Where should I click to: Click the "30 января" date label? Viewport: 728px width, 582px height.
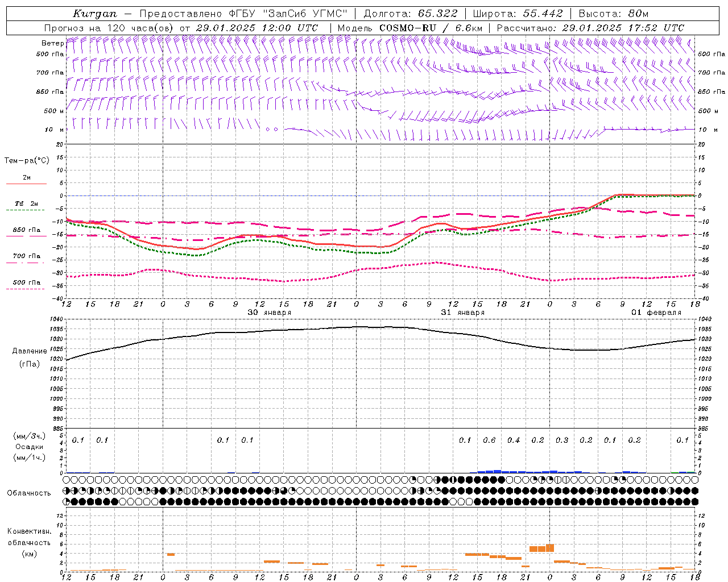(270, 313)
